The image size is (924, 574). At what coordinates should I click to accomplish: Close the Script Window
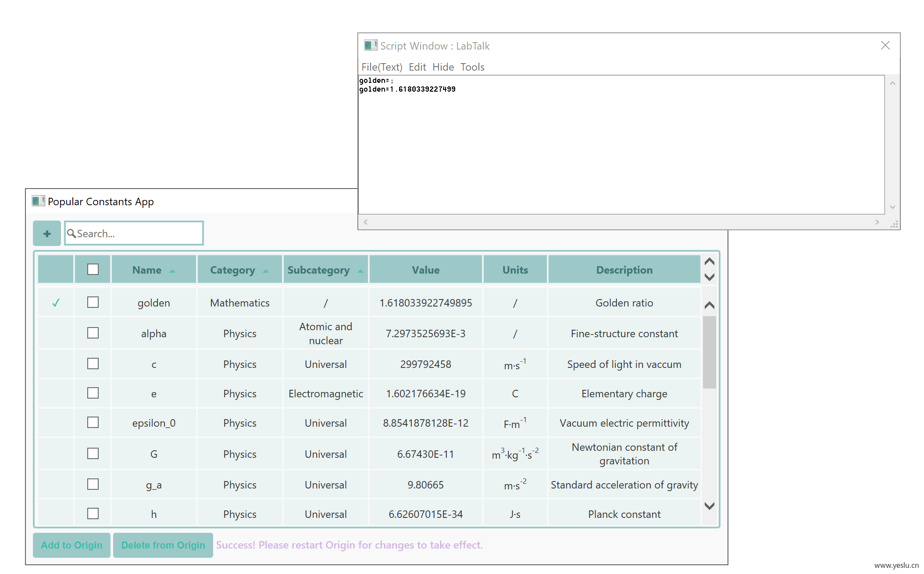click(x=885, y=45)
